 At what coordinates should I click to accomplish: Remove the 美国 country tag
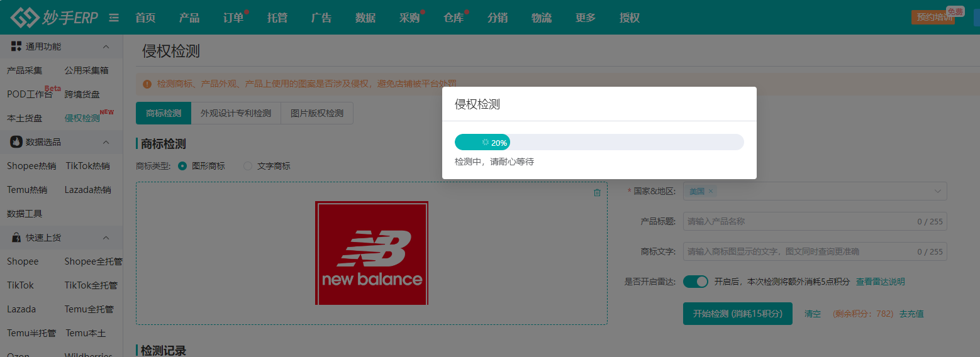pyautogui.click(x=711, y=191)
